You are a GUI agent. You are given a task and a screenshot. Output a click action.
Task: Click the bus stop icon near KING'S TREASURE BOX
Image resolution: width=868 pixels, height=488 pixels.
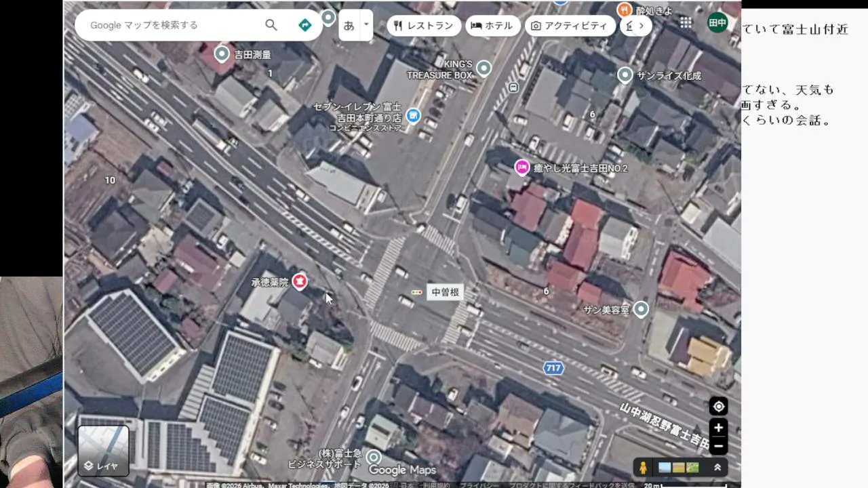(513, 87)
